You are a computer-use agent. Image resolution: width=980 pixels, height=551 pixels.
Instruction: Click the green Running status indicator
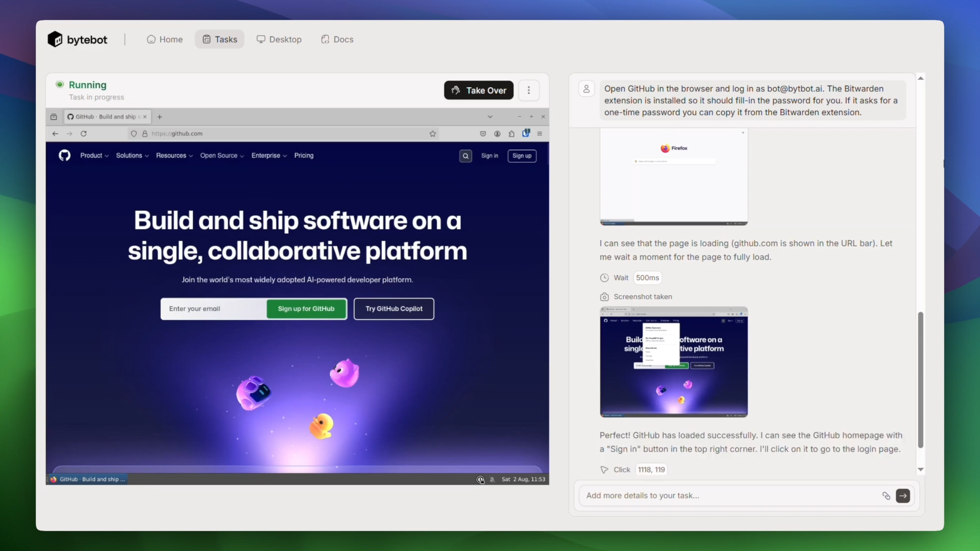coord(60,85)
